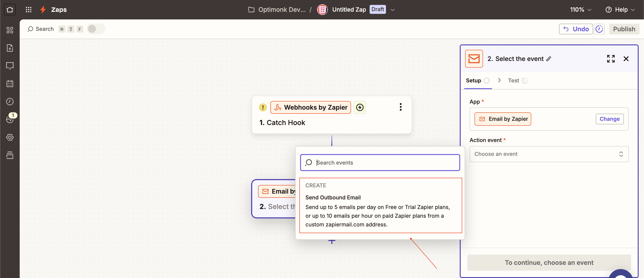Open the apps grid menu
Viewport: 644px width, 278px height.
coord(28,9)
